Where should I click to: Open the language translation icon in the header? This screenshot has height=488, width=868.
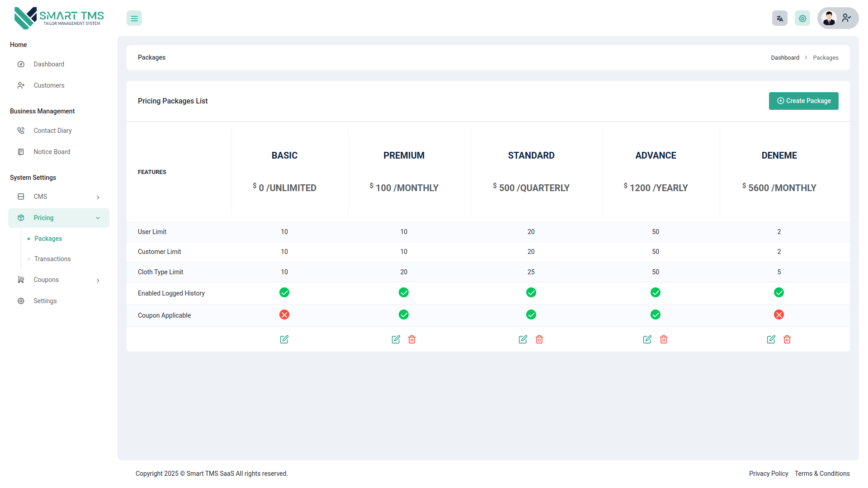(779, 18)
